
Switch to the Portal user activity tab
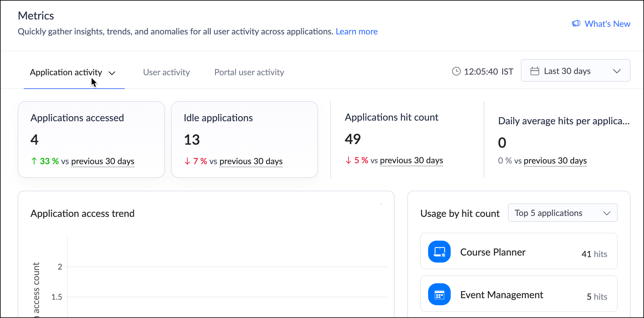tap(249, 72)
